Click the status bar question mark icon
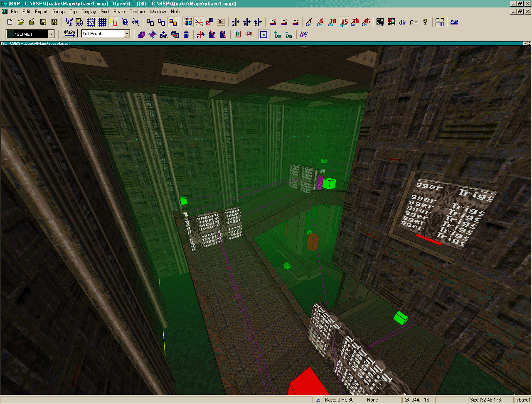 (x=318, y=400)
